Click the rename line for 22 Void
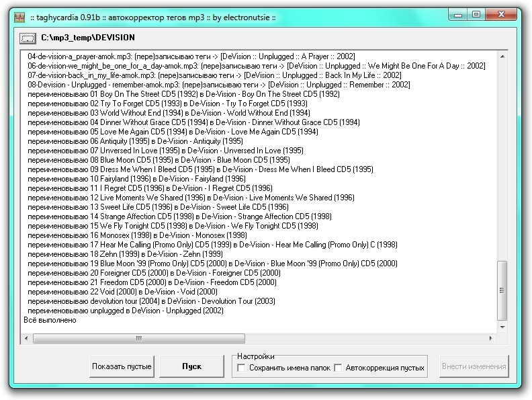This screenshot has width=532, height=400. tap(122, 292)
